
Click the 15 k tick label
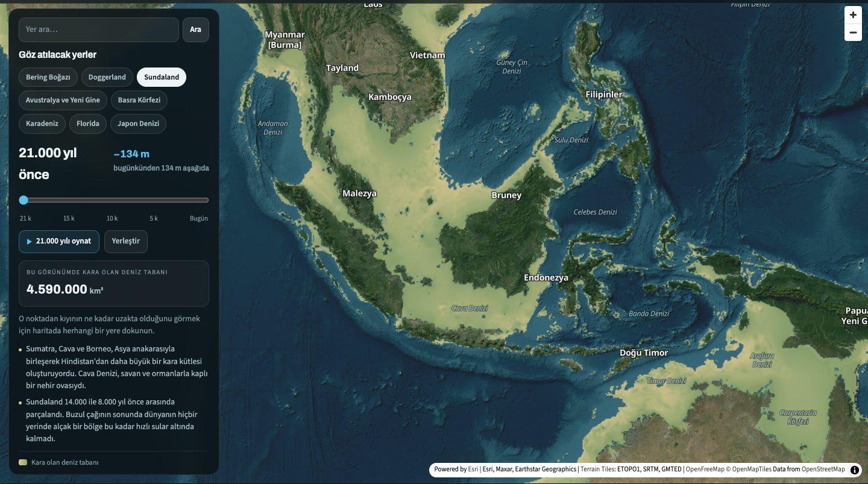(x=69, y=218)
